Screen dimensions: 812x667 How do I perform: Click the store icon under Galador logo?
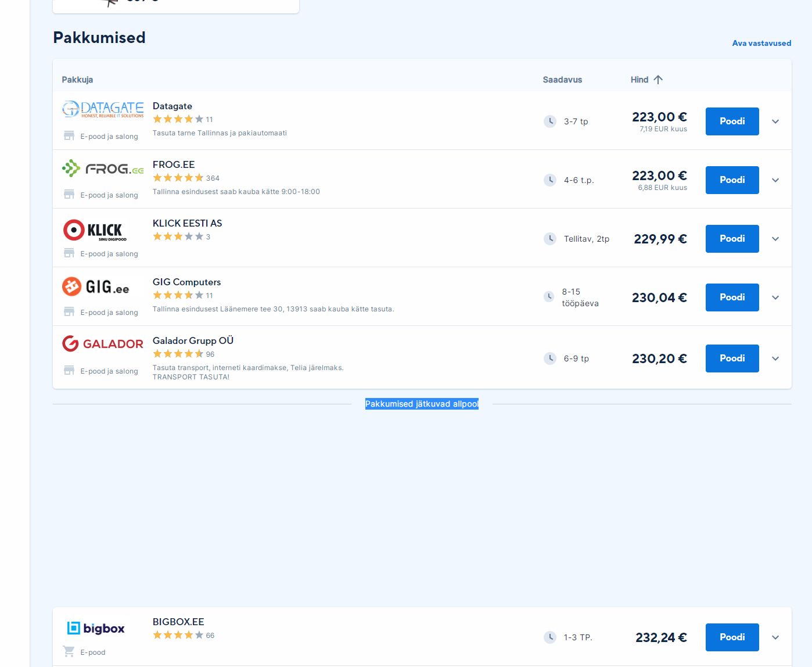69,371
